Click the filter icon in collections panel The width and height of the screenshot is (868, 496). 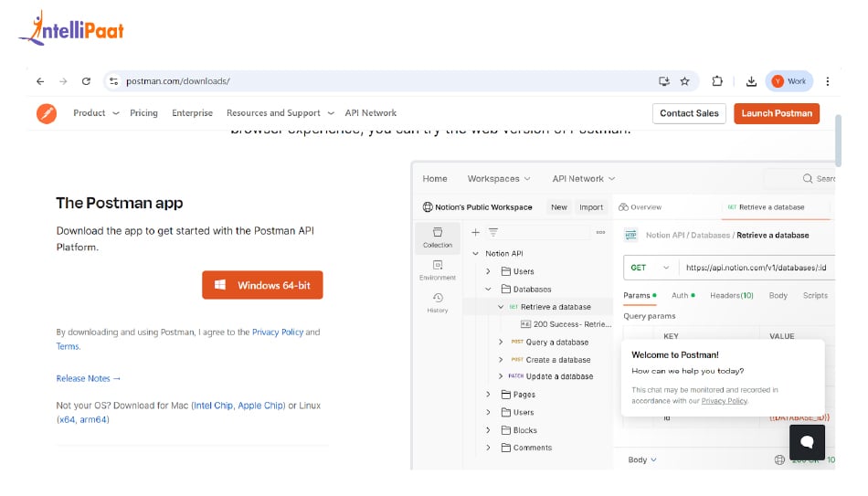pyautogui.click(x=493, y=233)
